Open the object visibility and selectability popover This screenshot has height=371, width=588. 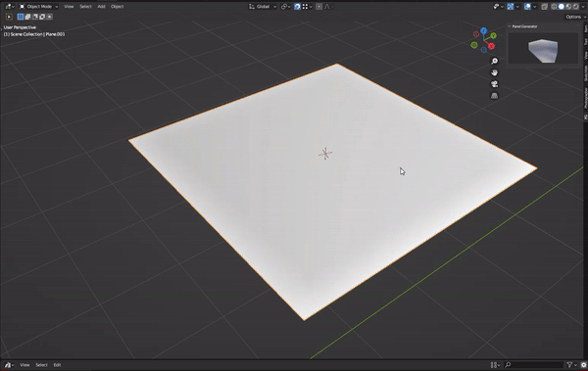[499, 7]
